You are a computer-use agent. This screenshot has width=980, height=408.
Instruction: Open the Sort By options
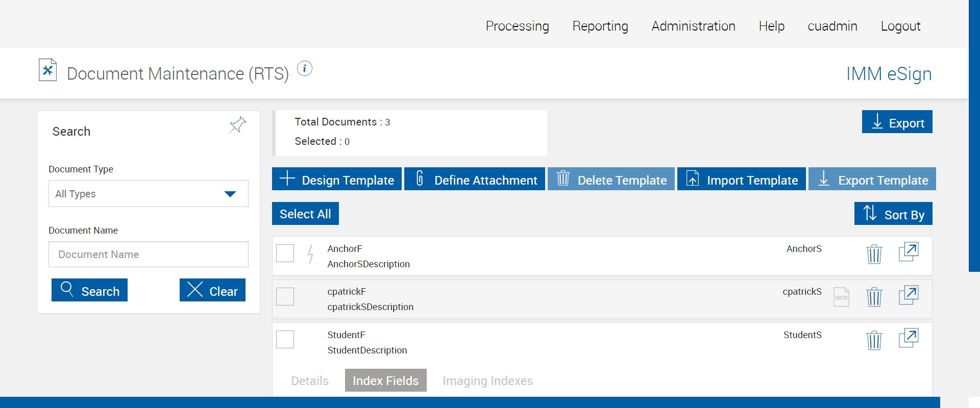tap(893, 214)
